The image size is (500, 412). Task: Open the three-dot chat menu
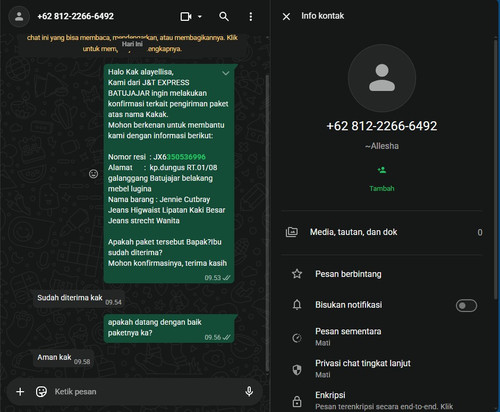click(251, 17)
